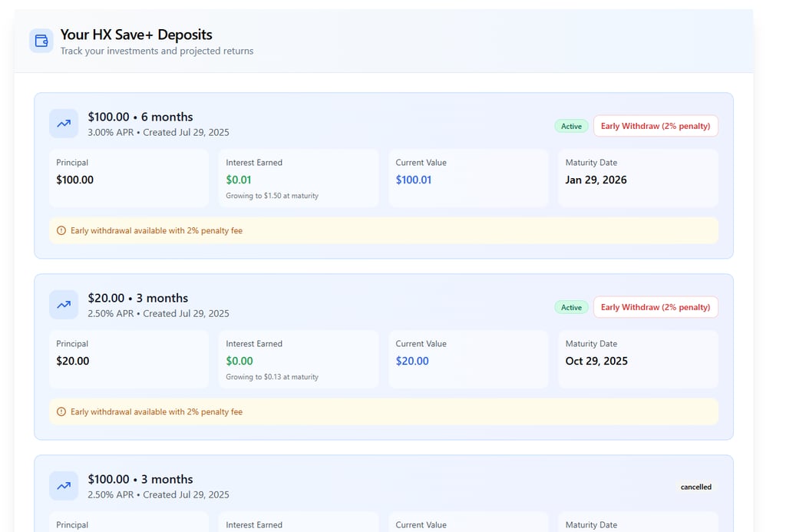Click the 2.50% APR line of the cancelled deposit
The image size is (786, 532).
pyautogui.click(x=158, y=494)
